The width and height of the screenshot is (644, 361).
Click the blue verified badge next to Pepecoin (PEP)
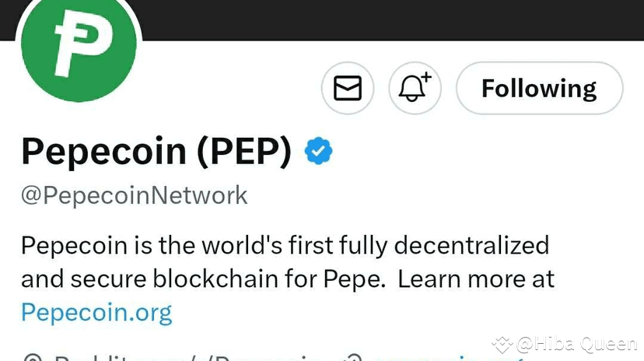318,151
